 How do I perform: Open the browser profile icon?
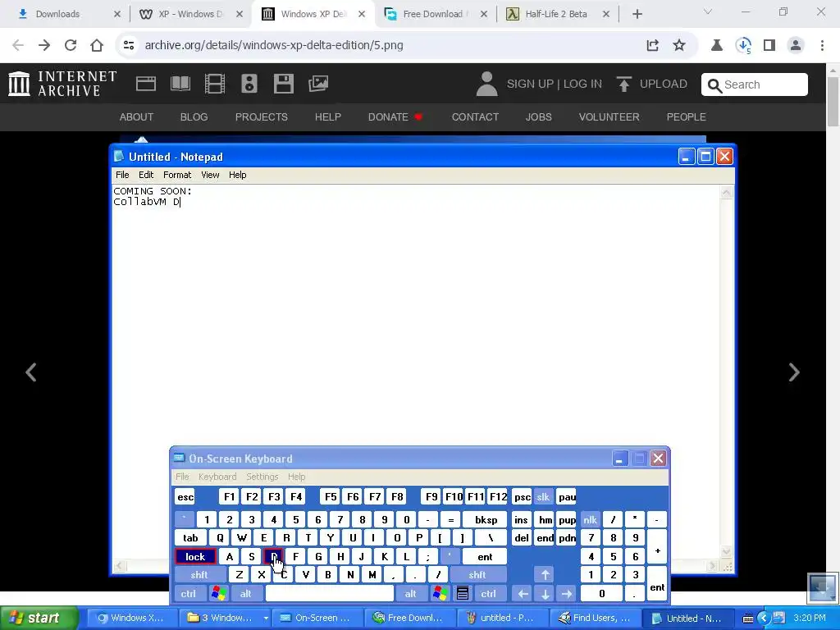(x=796, y=45)
